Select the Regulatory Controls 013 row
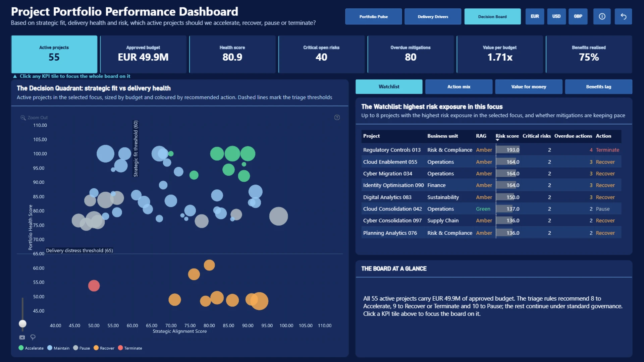The width and height of the screenshot is (644, 362). [491, 150]
